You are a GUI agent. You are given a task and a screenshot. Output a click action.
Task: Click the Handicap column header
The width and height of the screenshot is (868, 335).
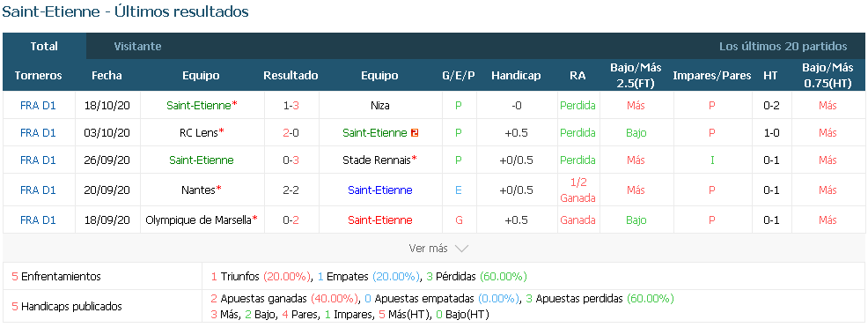click(x=516, y=76)
